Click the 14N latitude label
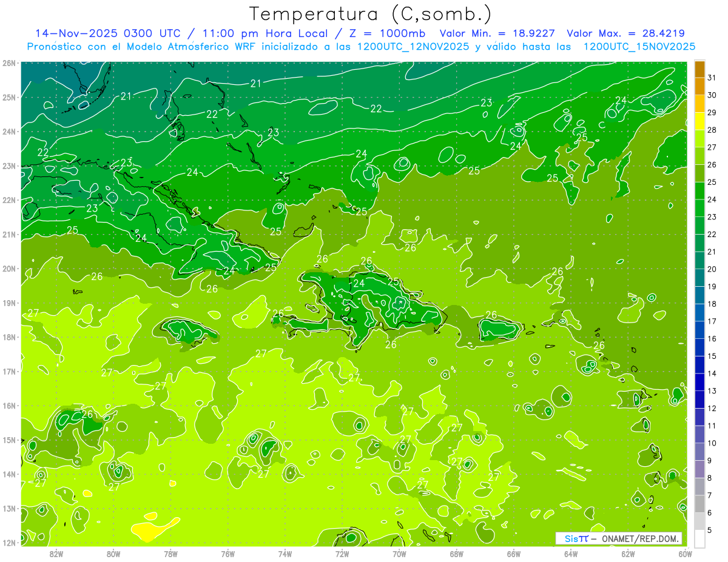This screenshot has height=562, width=728. pyautogui.click(x=8, y=474)
